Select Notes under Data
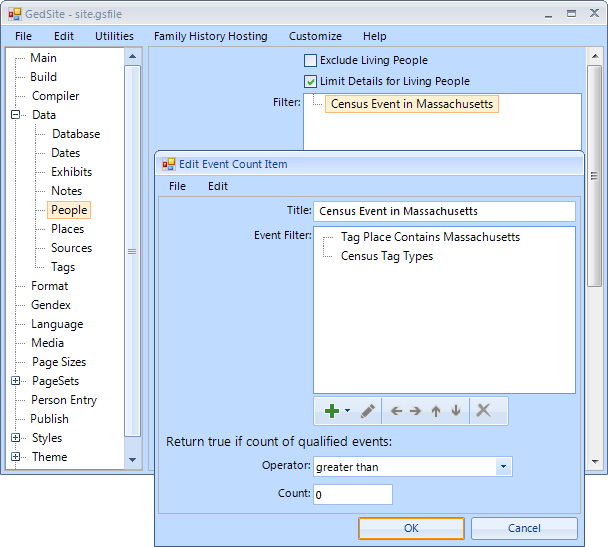The height and width of the screenshot is (547, 608). (67, 191)
